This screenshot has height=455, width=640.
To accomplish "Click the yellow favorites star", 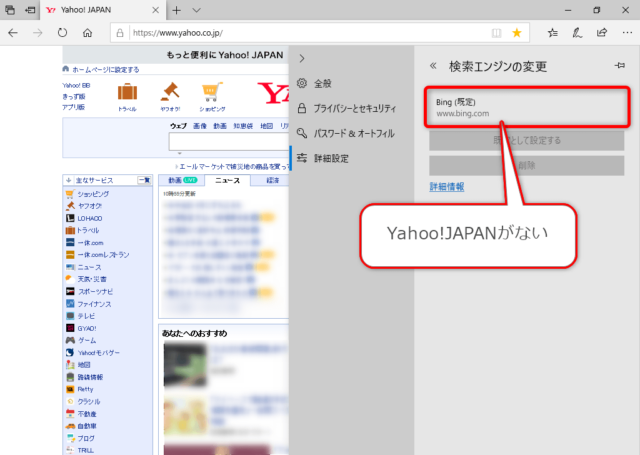I will click(x=517, y=33).
